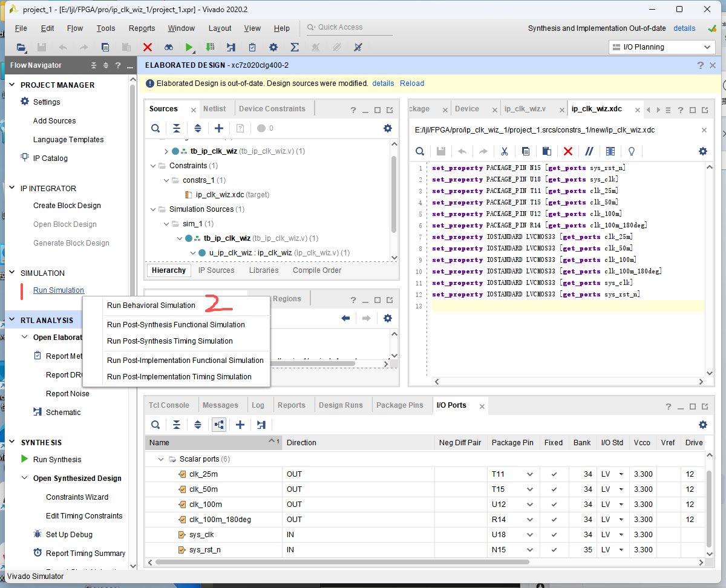Add sources plus icon in Sources panel

(x=219, y=128)
